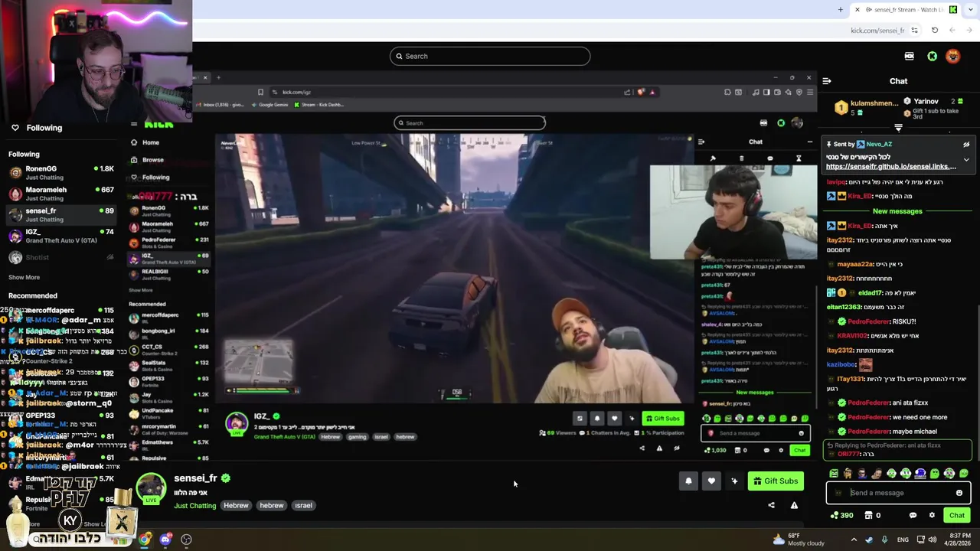Open REALBIGIII in inner Following list
This screenshot has height=551, width=980.
click(x=168, y=274)
